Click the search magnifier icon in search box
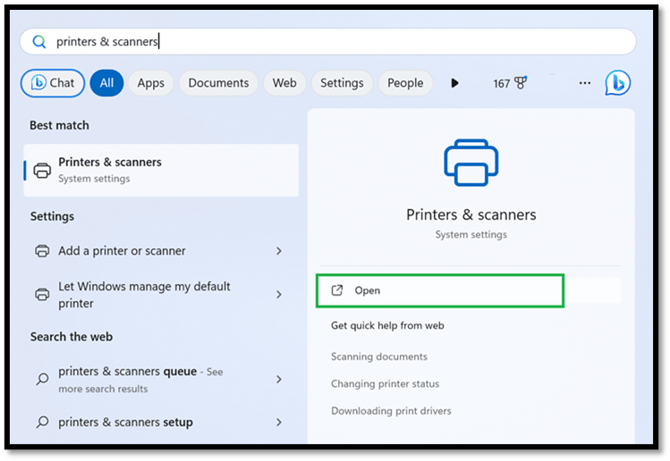The image size is (670, 461). tap(39, 42)
